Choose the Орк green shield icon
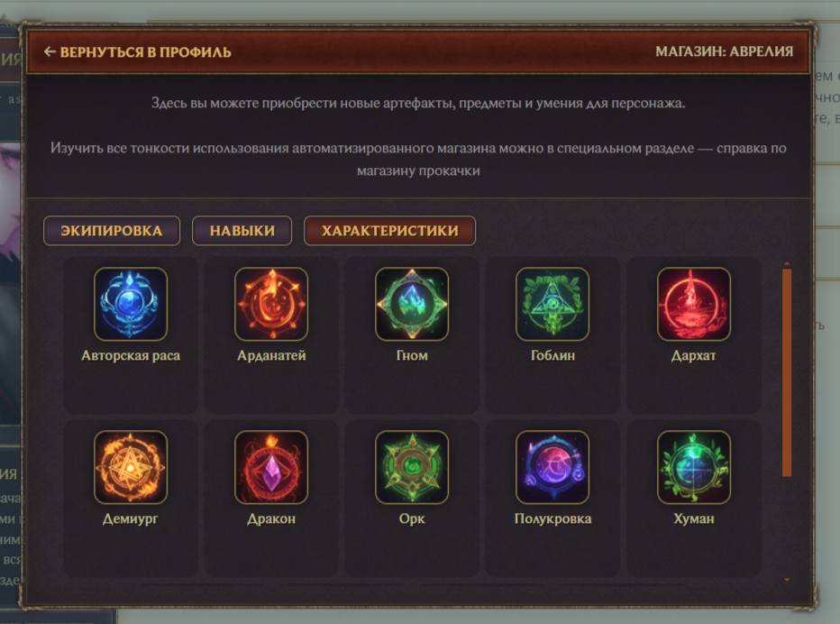 pos(412,467)
